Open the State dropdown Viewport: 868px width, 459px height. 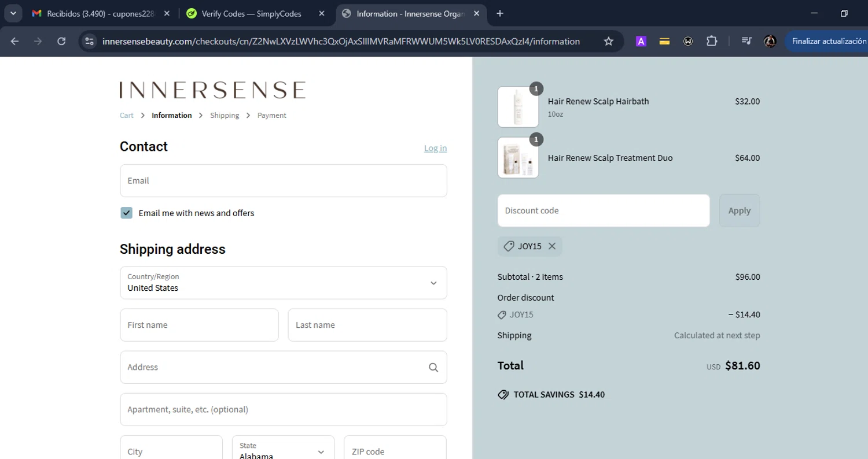(284, 447)
